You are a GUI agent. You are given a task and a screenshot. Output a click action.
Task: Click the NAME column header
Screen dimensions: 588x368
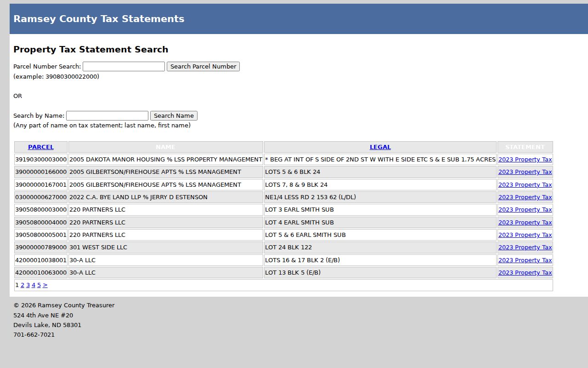click(165, 147)
